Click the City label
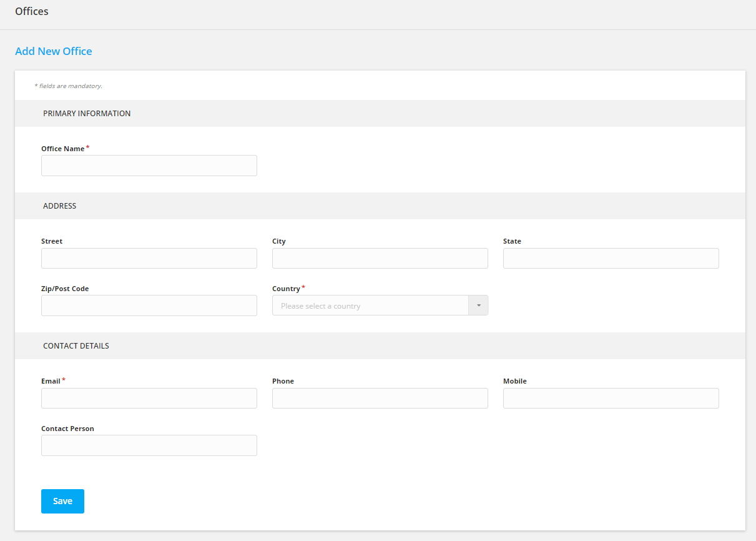 (279, 241)
